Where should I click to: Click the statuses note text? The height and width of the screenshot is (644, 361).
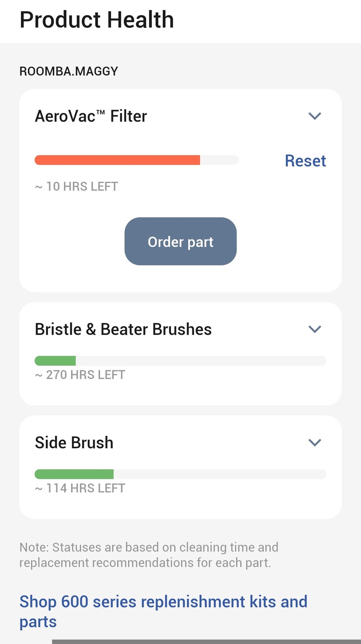149,555
